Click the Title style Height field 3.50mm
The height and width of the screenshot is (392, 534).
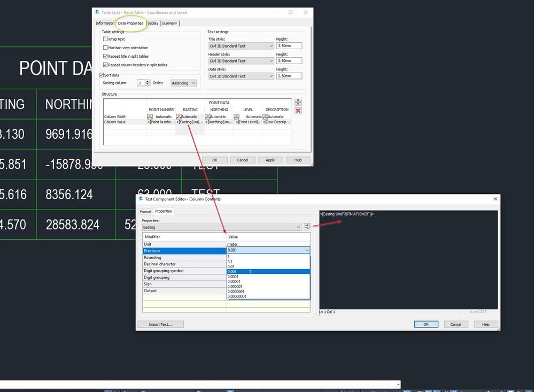click(x=289, y=45)
